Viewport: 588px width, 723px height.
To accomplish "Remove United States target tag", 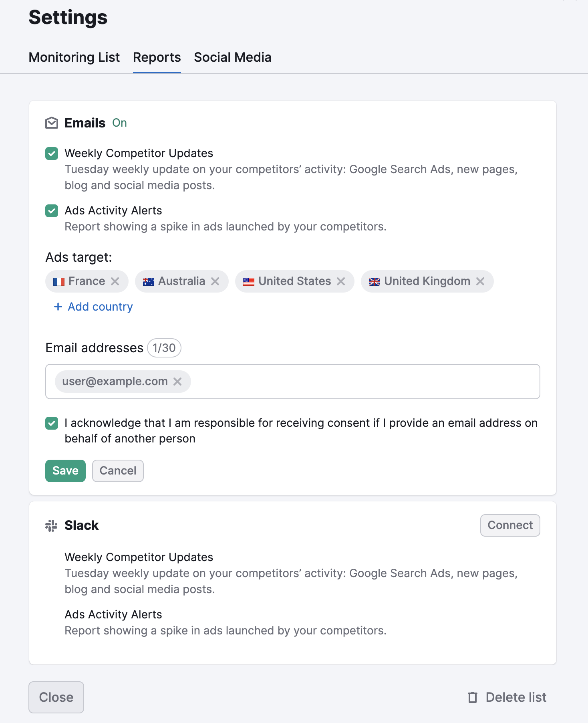I will (341, 281).
